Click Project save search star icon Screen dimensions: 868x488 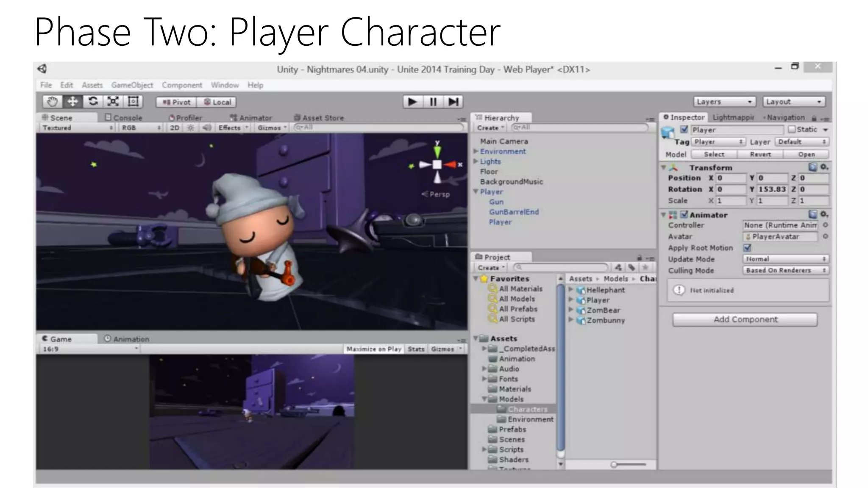click(645, 267)
